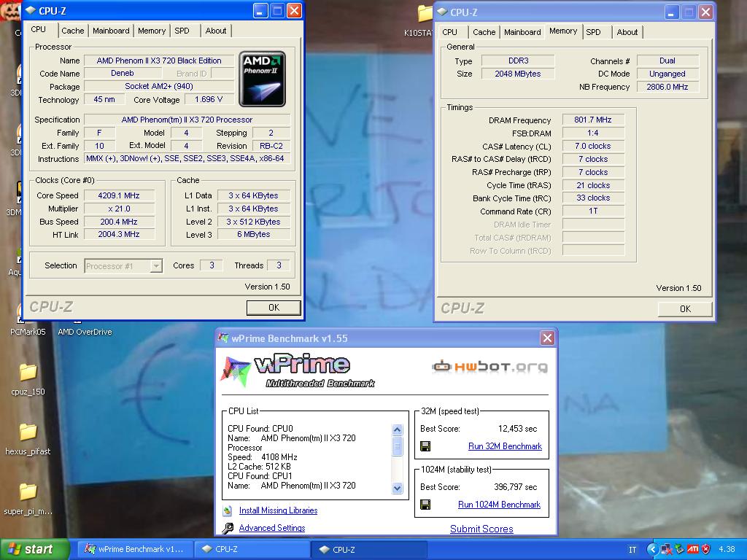This screenshot has width=747, height=560.
Task: Click the CPU-Z title bar icon of left window
Action: pos(31,10)
